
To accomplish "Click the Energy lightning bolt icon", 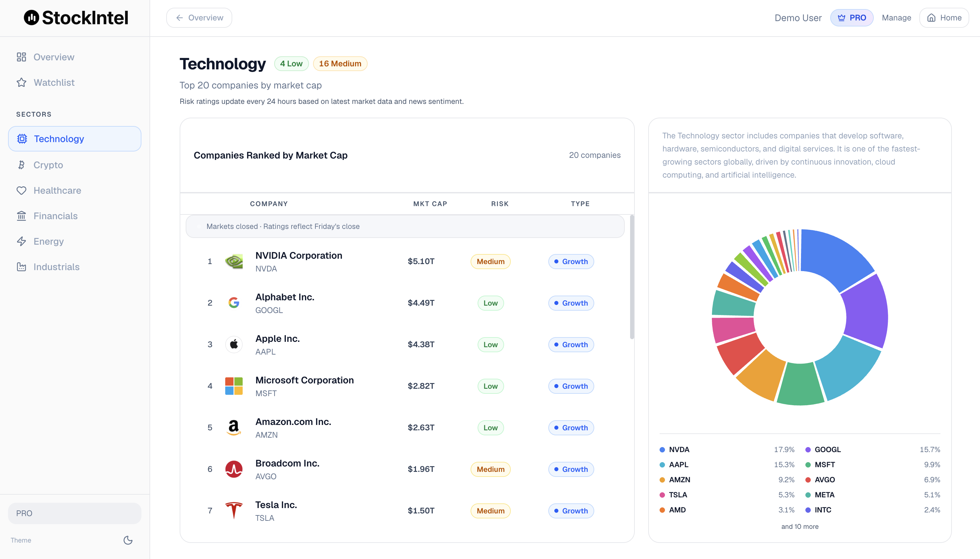I will click(21, 241).
